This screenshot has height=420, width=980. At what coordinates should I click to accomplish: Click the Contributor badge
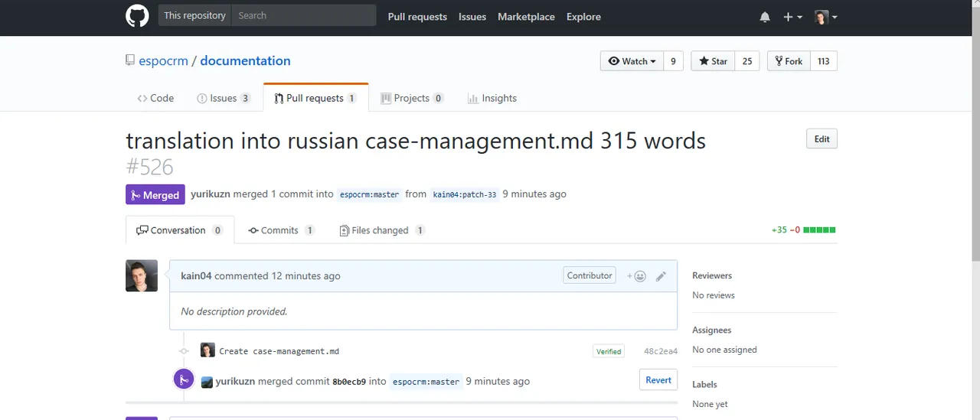pyautogui.click(x=590, y=275)
